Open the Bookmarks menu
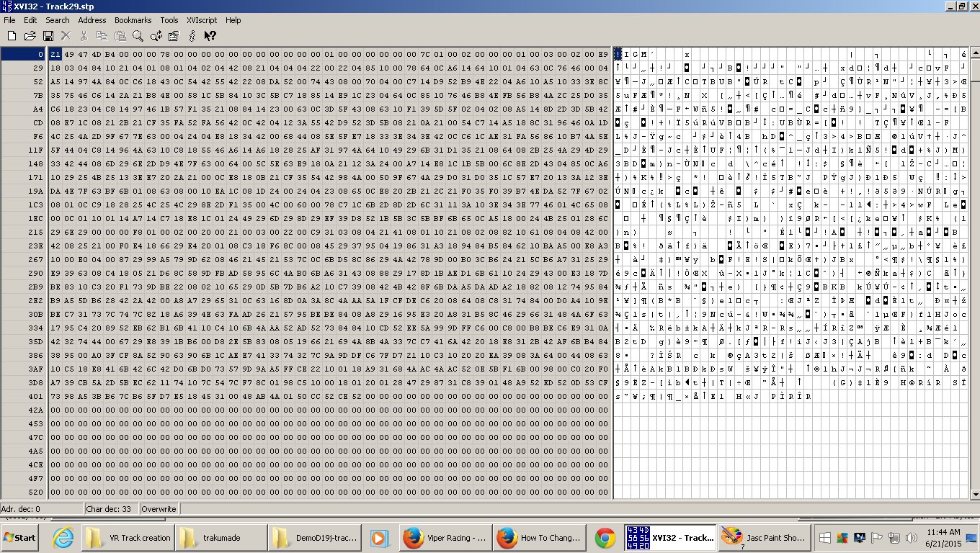 (133, 20)
